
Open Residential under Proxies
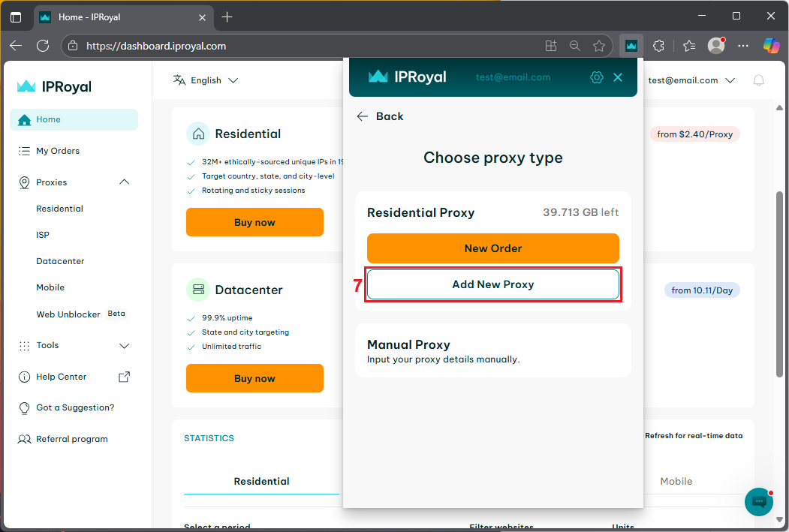(x=59, y=209)
